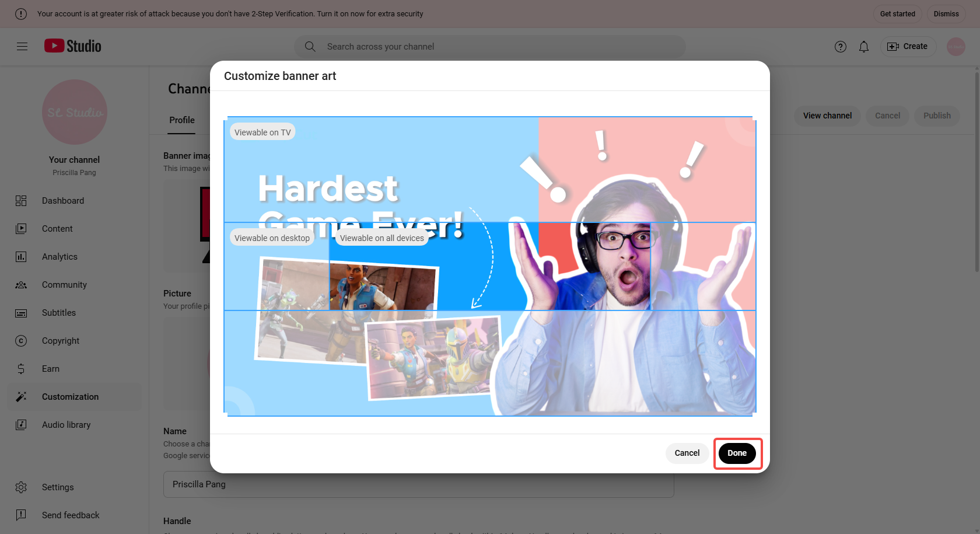Open the Content section in sidebar
Image resolution: width=980 pixels, height=534 pixels.
pos(57,228)
